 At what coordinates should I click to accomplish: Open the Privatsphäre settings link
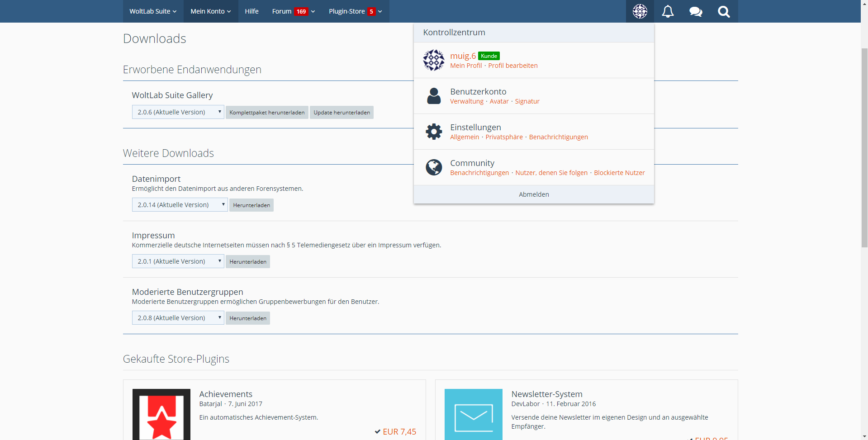(504, 137)
